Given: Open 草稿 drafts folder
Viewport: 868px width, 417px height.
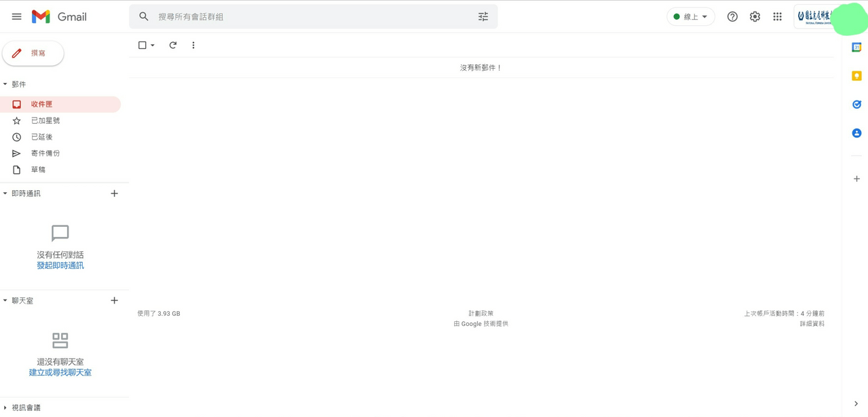Looking at the screenshot, I should 60,170.
